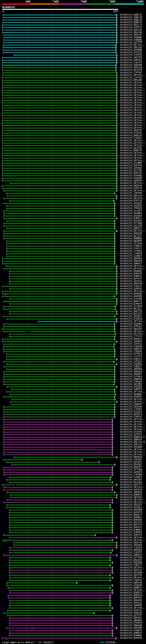Click the label UniRef100_P38042
Screen dimensions: 146x644
(x=131, y=417)
